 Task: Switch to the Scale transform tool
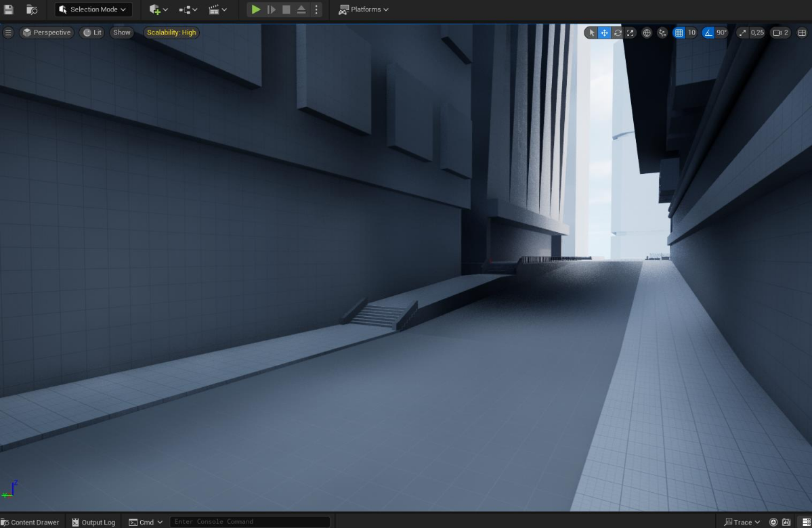(629, 32)
